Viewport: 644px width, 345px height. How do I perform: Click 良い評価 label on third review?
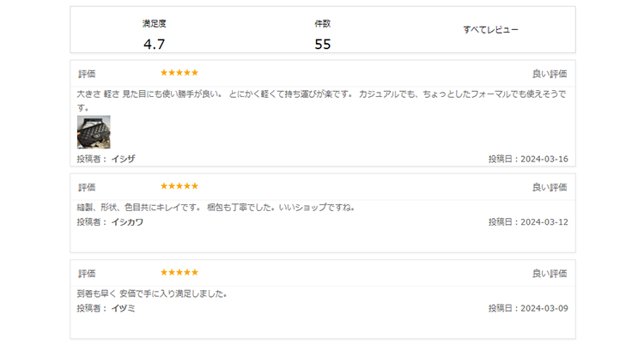(550, 274)
